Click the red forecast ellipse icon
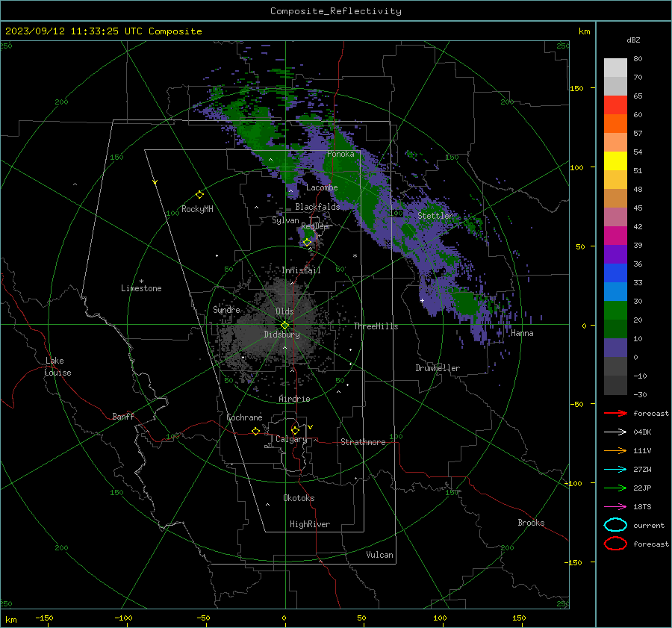Viewport: 672px width, 628px height. (615, 544)
